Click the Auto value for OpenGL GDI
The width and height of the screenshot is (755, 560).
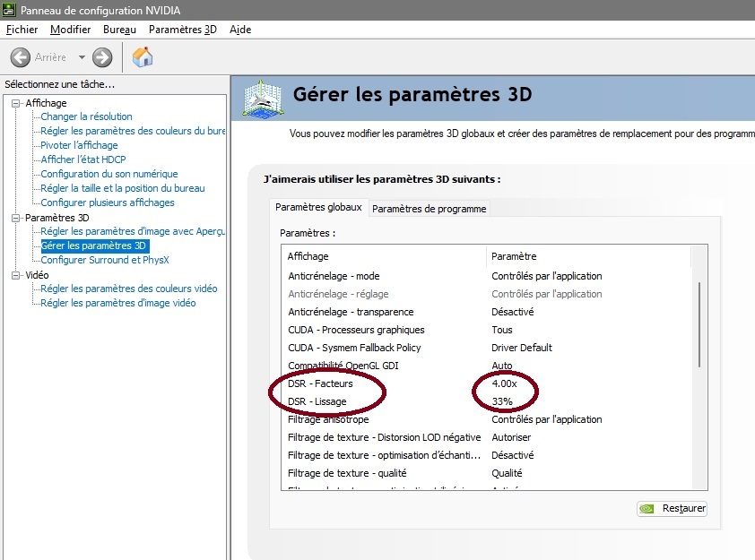(x=502, y=366)
